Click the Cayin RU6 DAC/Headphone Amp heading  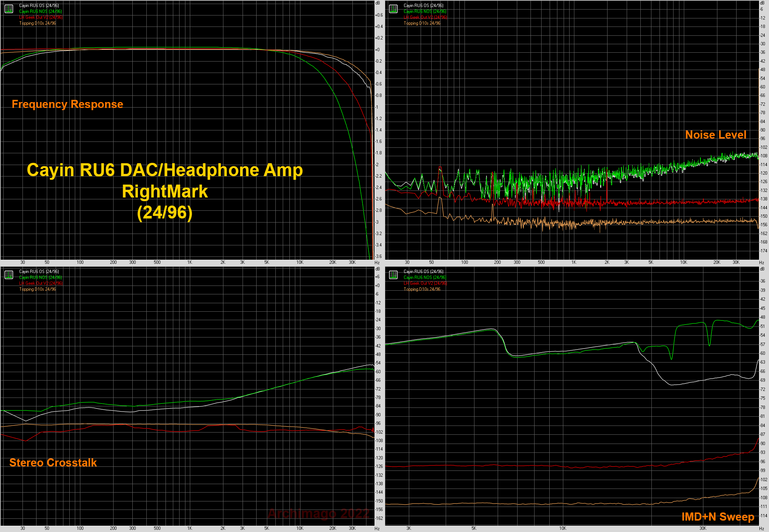[x=164, y=170]
